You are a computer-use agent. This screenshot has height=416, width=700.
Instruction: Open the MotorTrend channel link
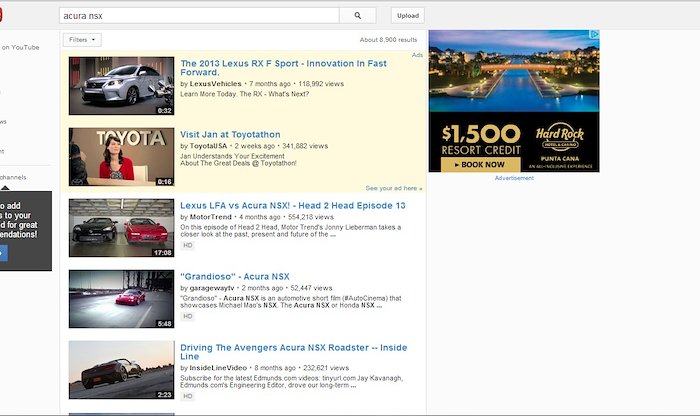[210, 217]
